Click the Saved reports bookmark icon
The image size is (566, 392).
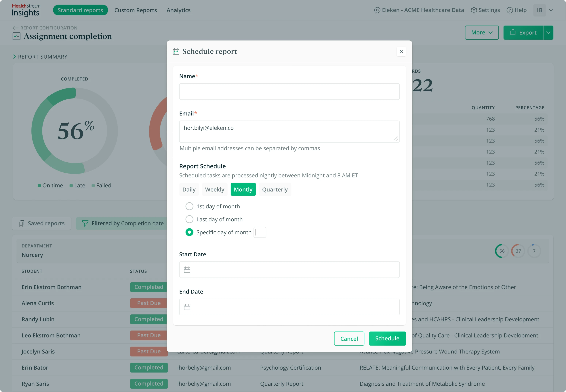[x=22, y=223]
